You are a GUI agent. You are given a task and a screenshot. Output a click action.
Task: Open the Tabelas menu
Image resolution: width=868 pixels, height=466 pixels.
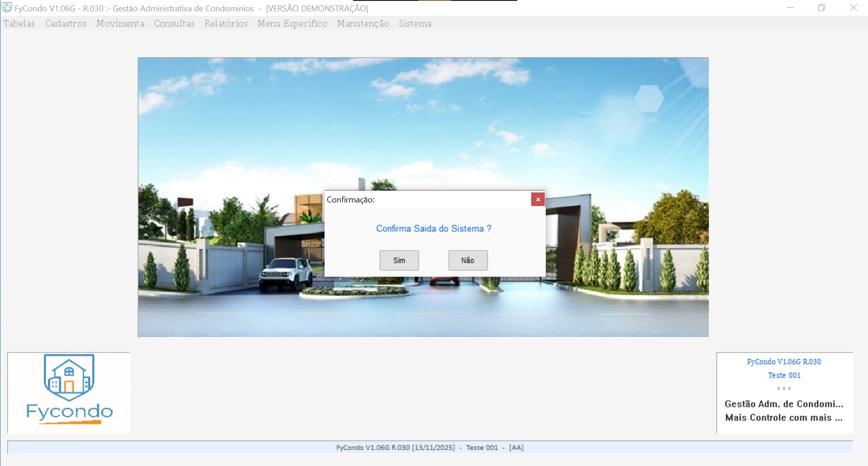coord(19,24)
